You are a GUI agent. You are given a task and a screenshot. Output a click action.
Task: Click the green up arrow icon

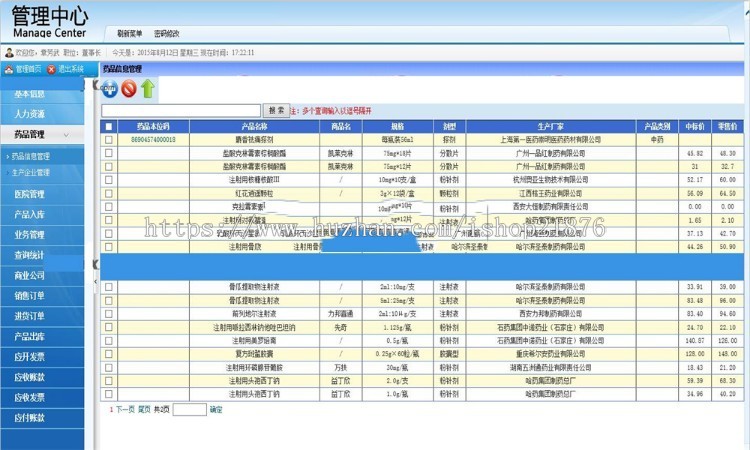[147, 89]
